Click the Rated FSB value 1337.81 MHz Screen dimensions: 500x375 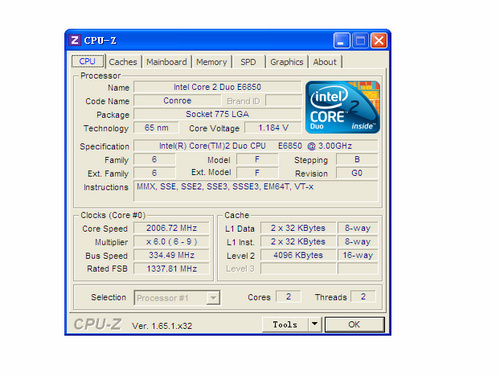click(171, 269)
